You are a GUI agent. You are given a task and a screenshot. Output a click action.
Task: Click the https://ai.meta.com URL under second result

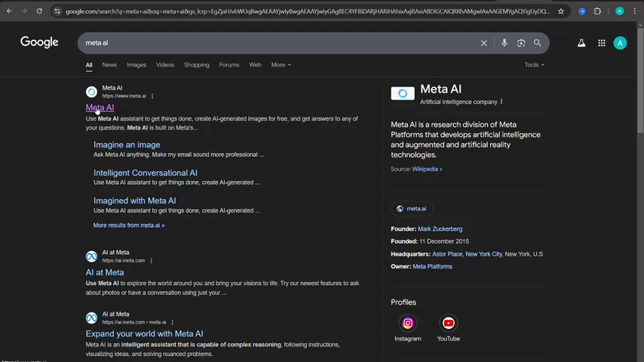(123, 260)
